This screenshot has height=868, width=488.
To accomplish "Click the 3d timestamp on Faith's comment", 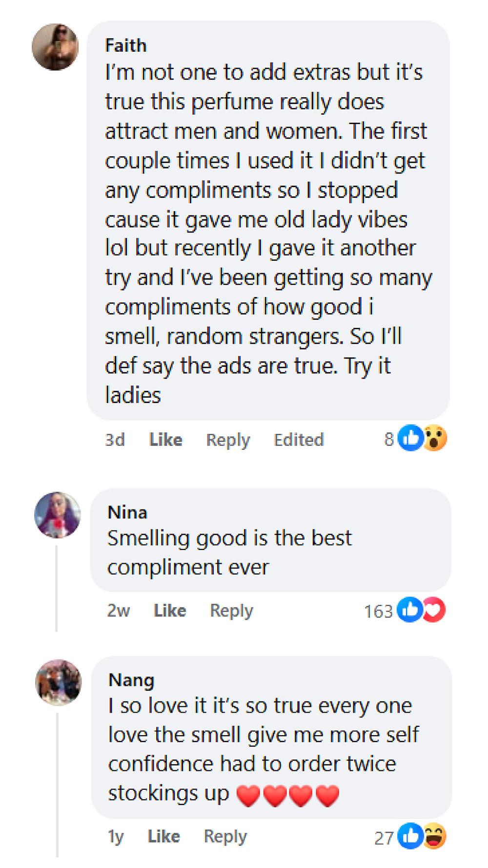I will coord(115,440).
